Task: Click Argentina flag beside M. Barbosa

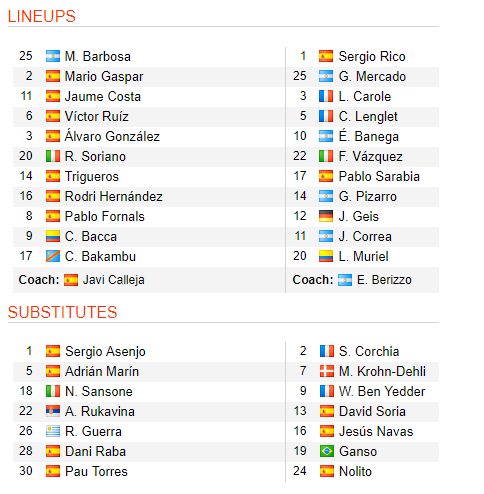Action: click(x=53, y=56)
